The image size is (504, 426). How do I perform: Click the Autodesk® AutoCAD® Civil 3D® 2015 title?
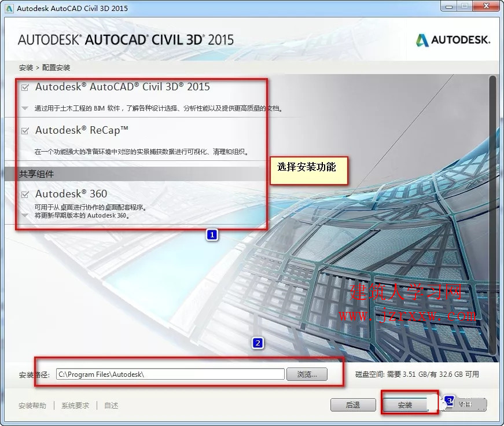[x=123, y=87]
